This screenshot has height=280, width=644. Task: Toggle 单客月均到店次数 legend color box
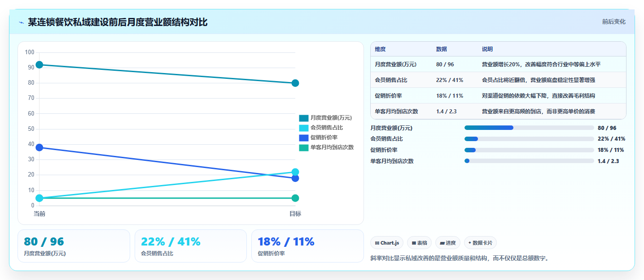pos(304,147)
